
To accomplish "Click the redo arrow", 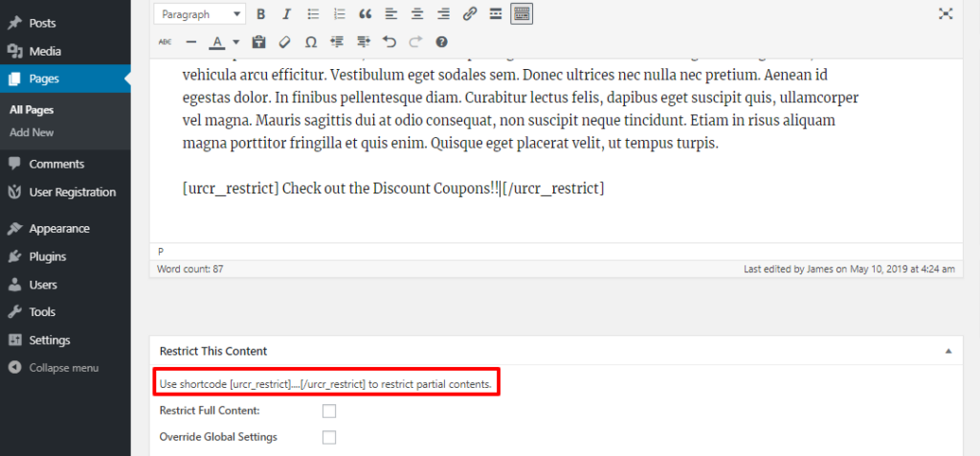I will pyautogui.click(x=415, y=42).
